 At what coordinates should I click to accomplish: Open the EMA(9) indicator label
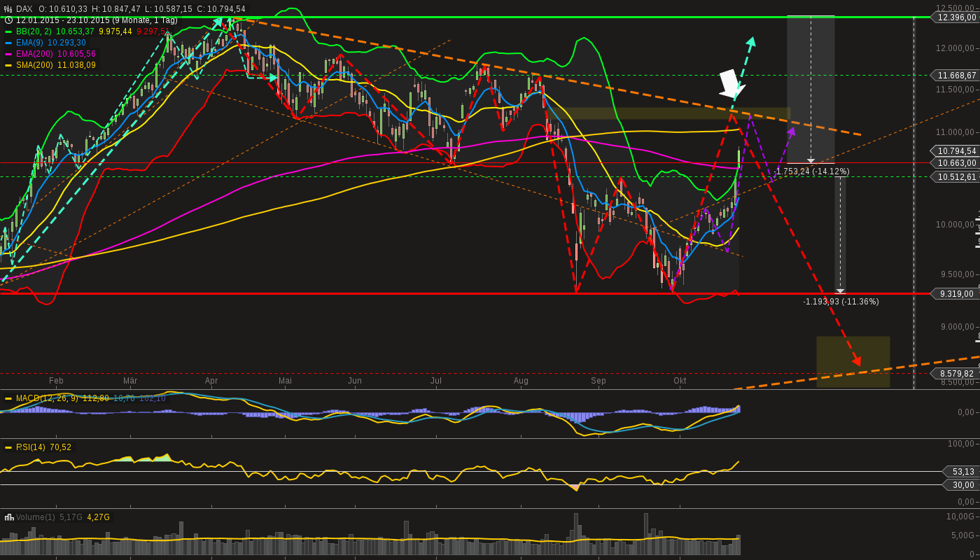30,43
